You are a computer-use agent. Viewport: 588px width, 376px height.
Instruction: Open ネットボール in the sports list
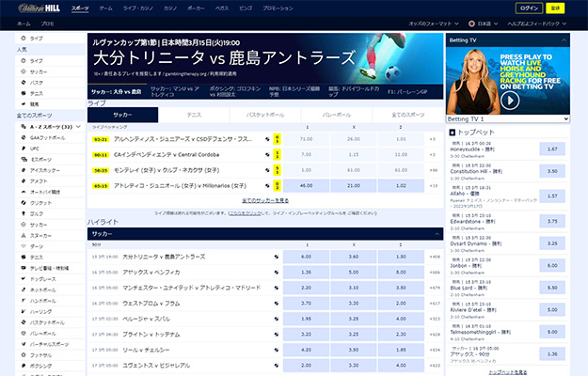click(x=42, y=290)
